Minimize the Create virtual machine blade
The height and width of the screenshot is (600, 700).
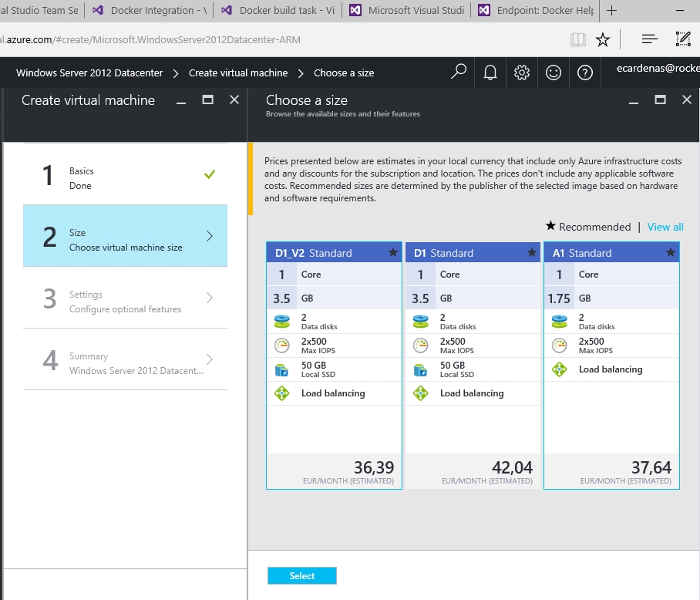[x=181, y=103]
